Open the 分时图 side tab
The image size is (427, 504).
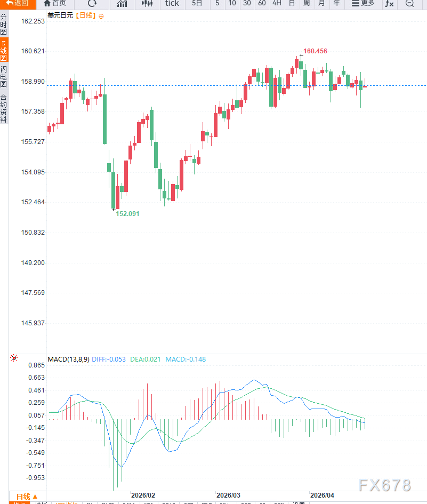pos(4,25)
